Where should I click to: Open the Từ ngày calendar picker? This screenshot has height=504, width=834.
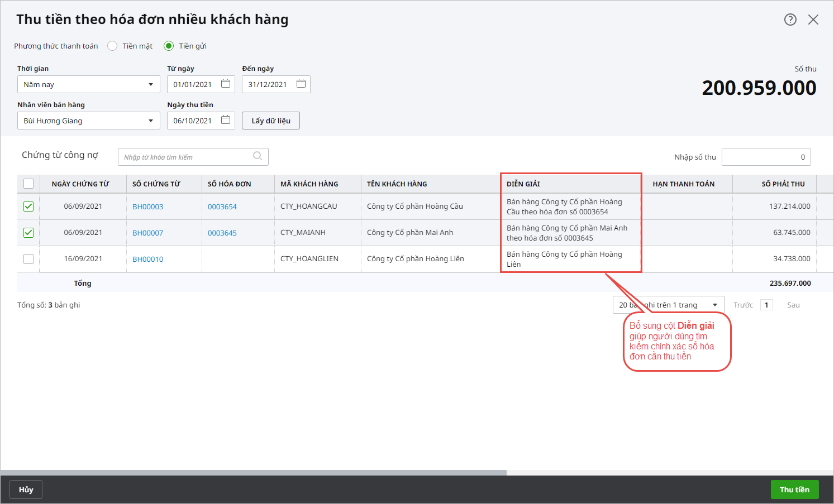226,84
